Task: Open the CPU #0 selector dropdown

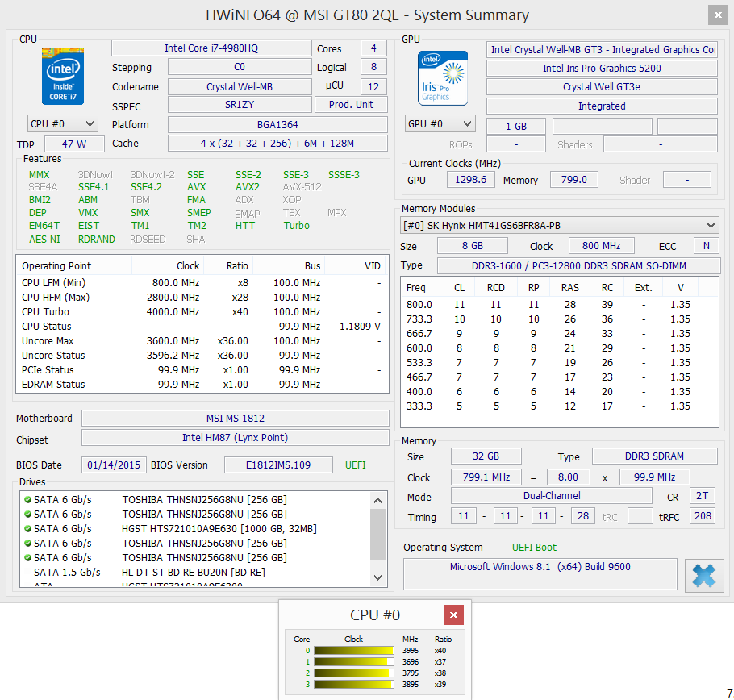Action: (63, 124)
